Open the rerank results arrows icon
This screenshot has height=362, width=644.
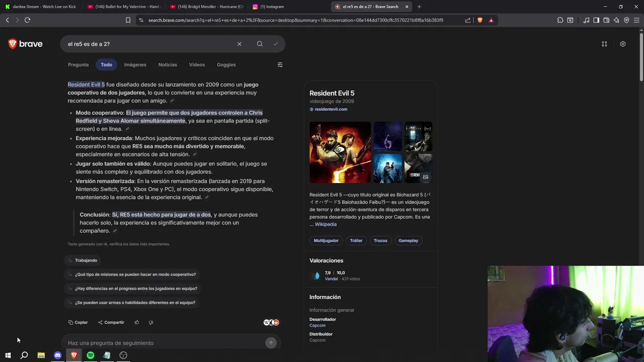(x=604, y=44)
